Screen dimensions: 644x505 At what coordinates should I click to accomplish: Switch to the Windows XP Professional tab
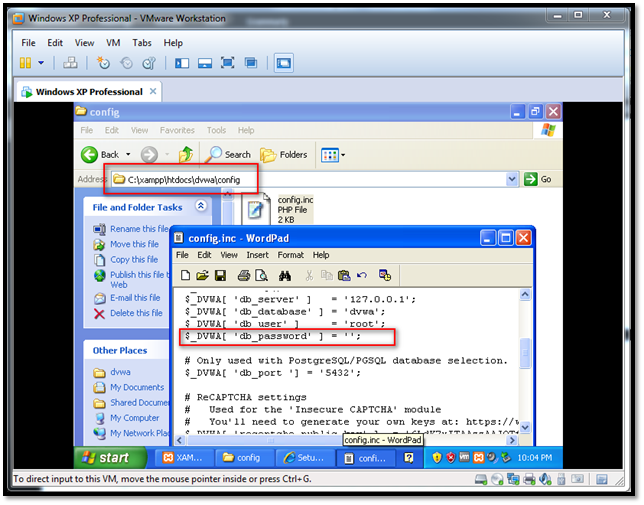tap(88, 92)
